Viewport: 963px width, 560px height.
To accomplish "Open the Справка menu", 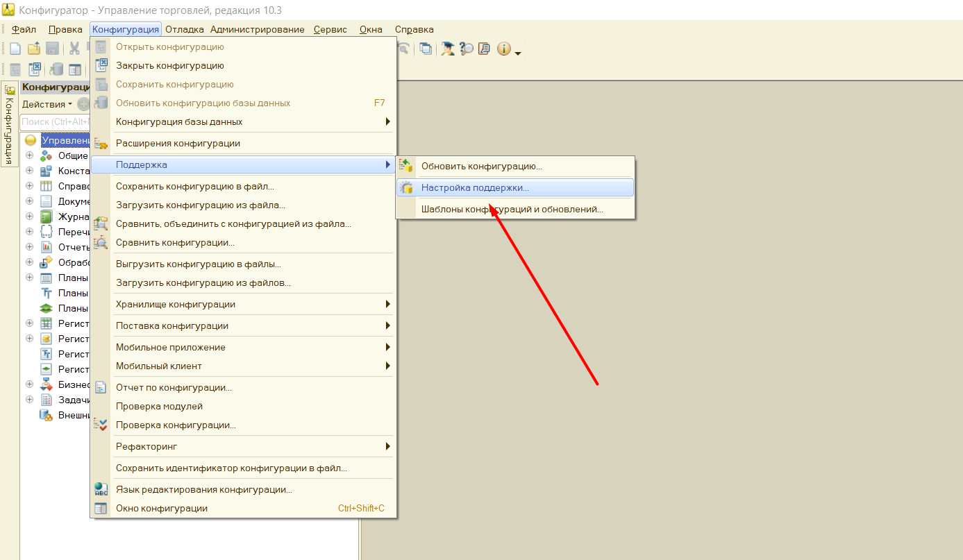I will tap(414, 29).
